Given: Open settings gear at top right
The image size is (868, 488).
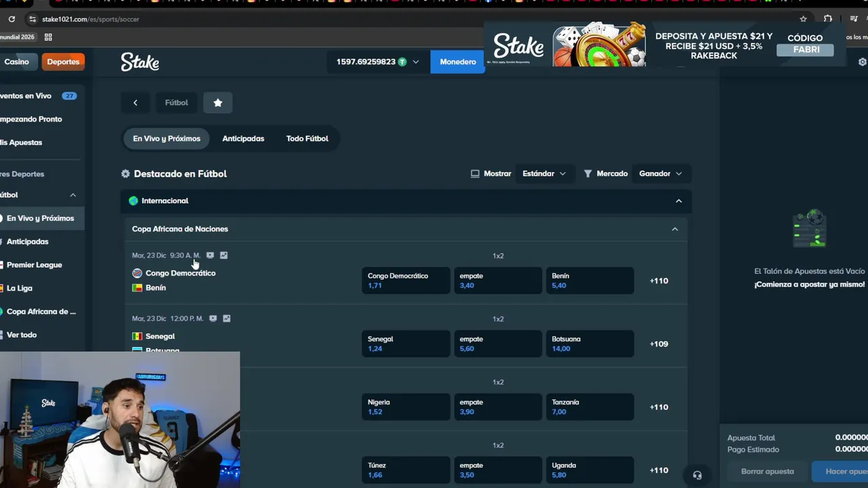Looking at the screenshot, I should tap(863, 62).
